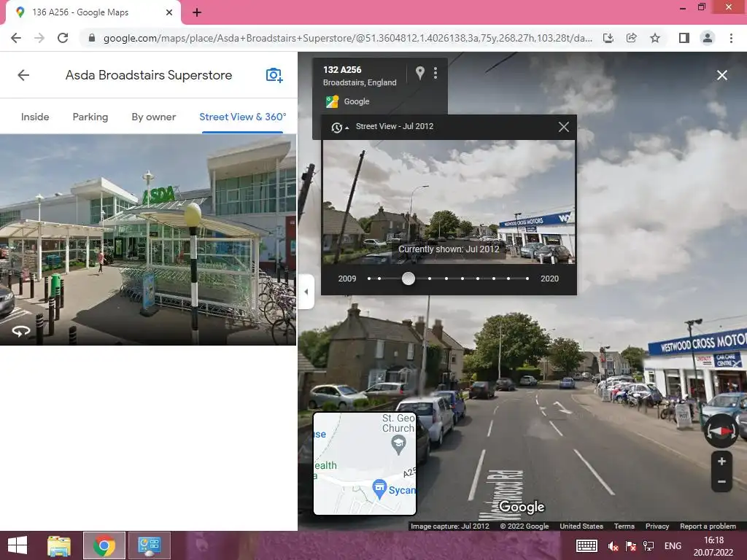Reload the Google Maps page

63,38
